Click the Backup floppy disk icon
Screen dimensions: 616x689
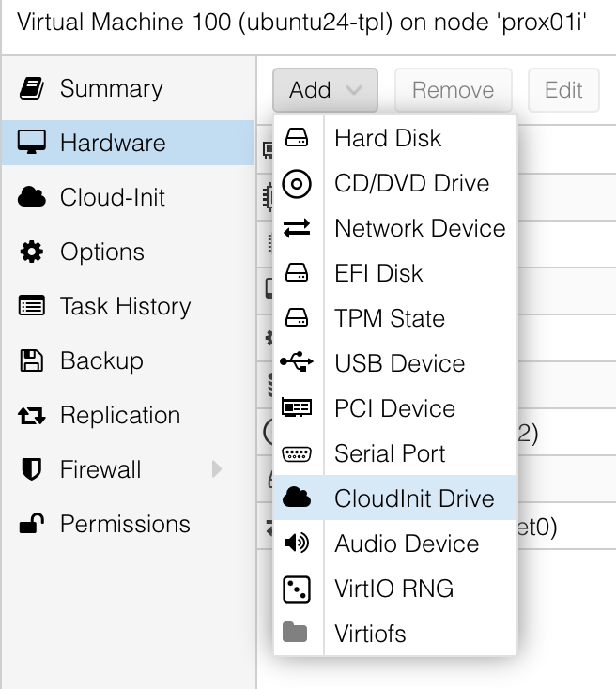pyautogui.click(x=32, y=360)
